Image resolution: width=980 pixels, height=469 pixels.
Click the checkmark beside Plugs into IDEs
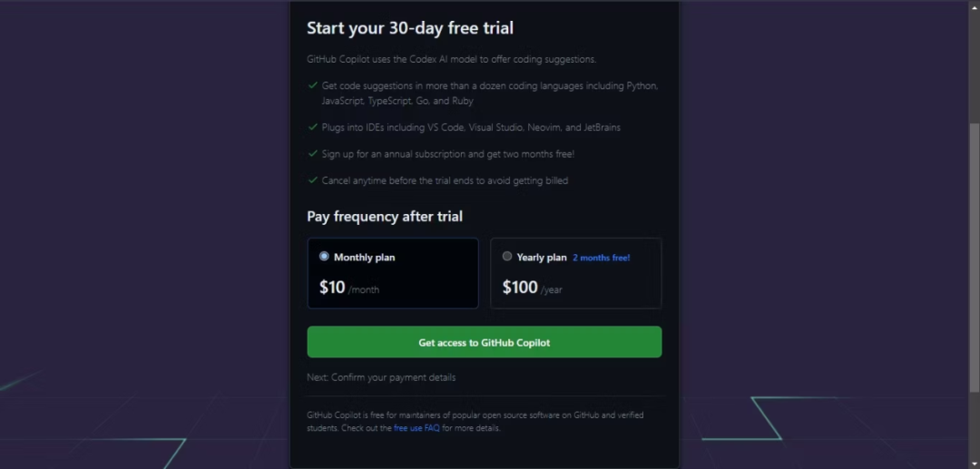pos(312,127)
